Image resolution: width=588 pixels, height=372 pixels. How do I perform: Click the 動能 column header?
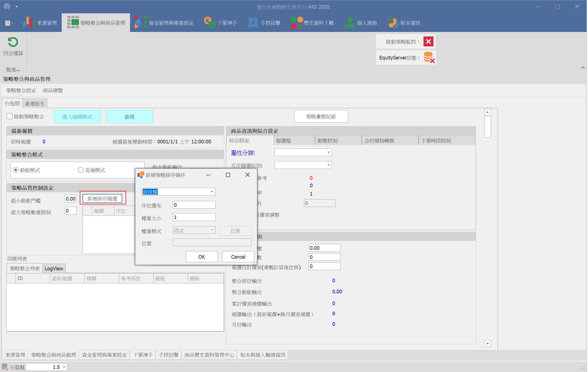click(x=171, y=278)
